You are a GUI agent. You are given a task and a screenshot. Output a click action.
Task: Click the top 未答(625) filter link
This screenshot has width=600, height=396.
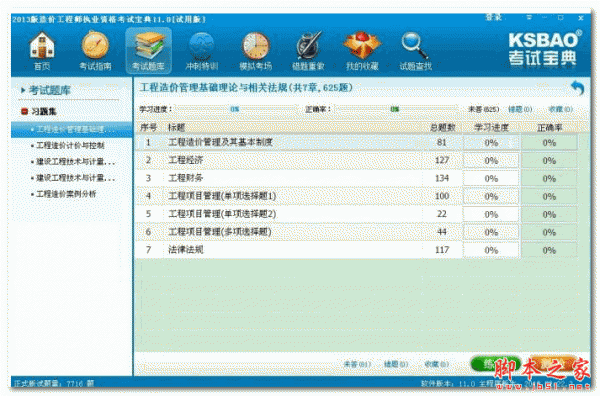point(483,109)
